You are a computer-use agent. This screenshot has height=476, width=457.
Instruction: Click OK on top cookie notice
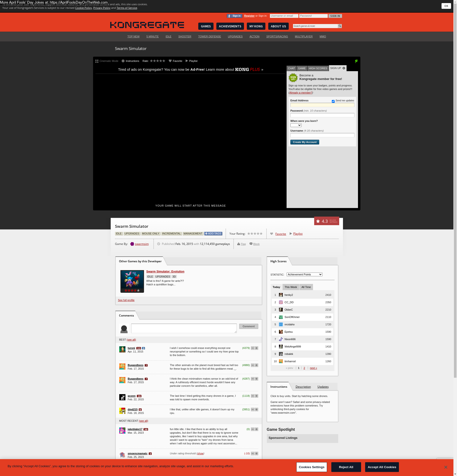(446, 6)
